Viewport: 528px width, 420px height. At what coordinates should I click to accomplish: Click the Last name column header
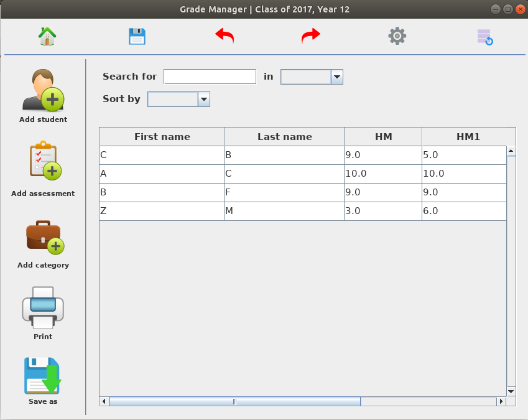coord(284,136)
